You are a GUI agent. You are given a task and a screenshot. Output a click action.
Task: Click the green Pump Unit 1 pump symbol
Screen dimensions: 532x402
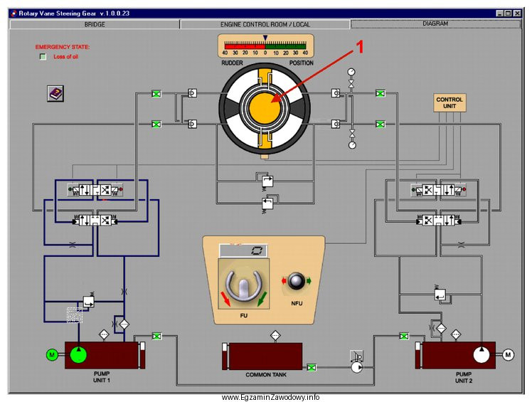[x=78, y=355]
